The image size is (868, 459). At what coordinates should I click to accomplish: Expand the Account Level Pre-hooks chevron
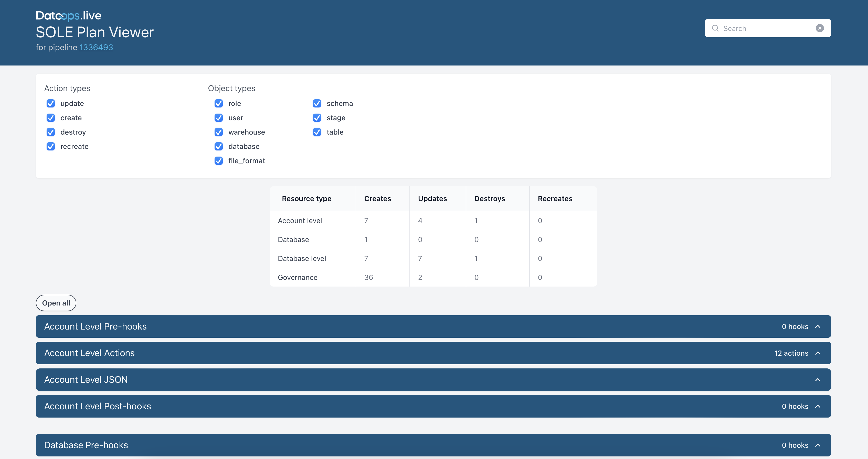(818, 327)
